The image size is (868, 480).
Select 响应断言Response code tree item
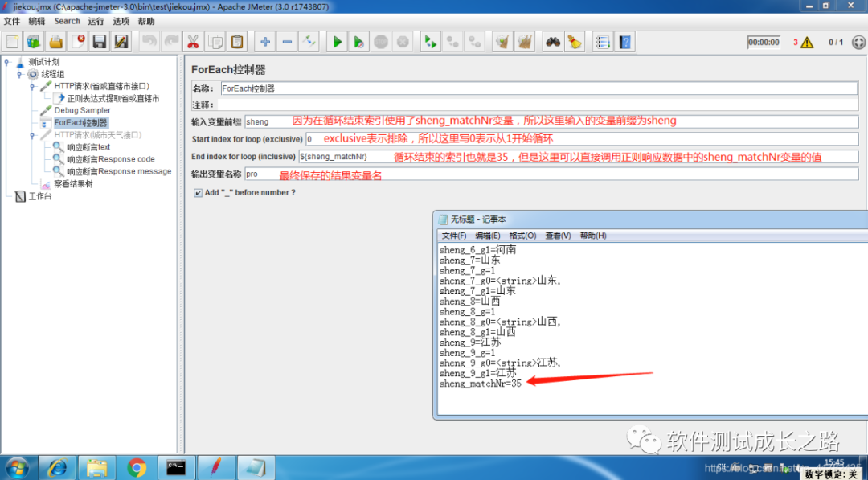(111, 159)
